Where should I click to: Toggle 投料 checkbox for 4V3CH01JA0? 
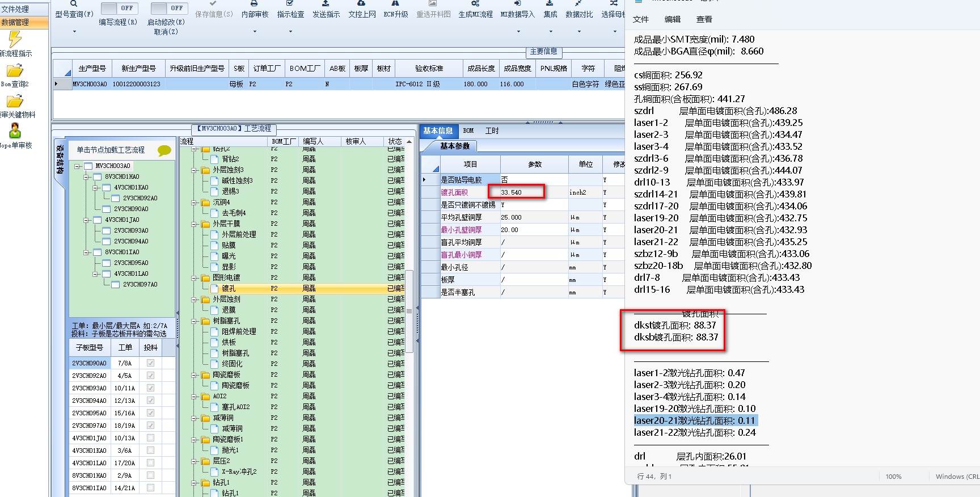(x=151, y=438)
